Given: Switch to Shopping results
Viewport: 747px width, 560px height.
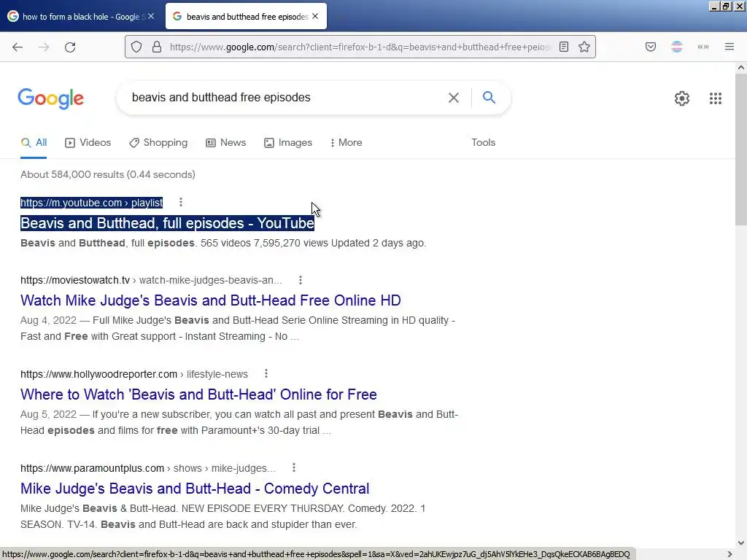Looking at the screenshot, I should pos(158,142).
